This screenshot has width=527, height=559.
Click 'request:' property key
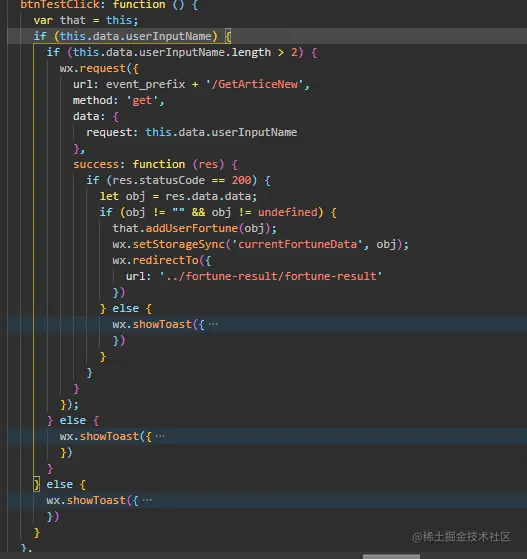(x=112, y=133)
